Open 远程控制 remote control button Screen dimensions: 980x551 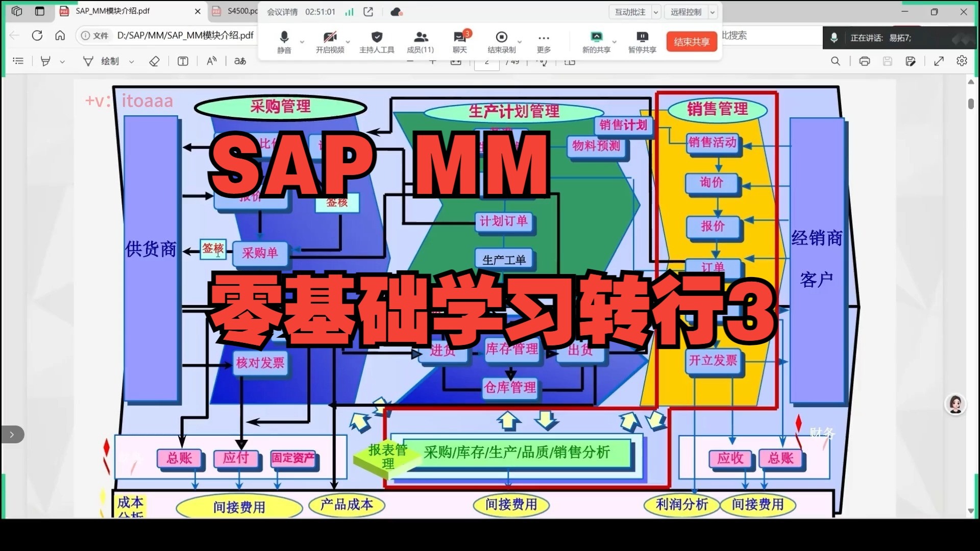click(x=686, y=12)
